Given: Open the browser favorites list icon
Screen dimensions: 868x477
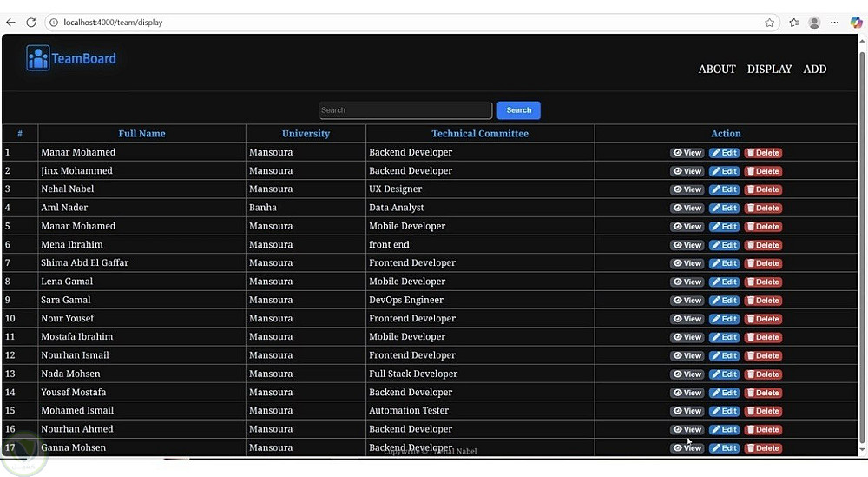Looking at the screenshot, I should tap(794, 23).
